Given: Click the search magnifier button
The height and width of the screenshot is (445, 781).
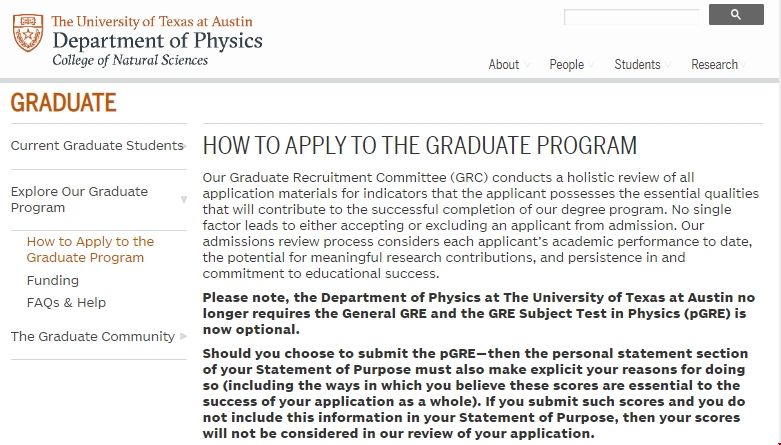Looking at the screenshot, I should click(x=736, y=15).
